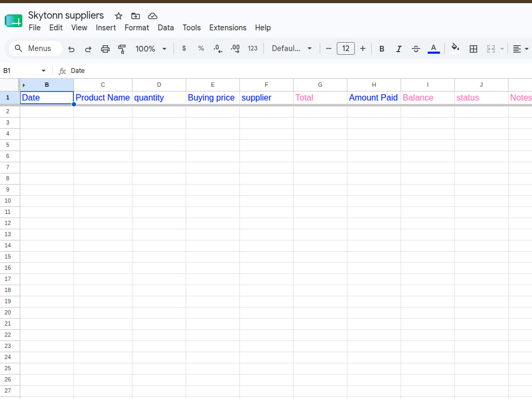This screenshot has height=399, width=532.
Task: Open the Format menu
Action: (137, 28)
